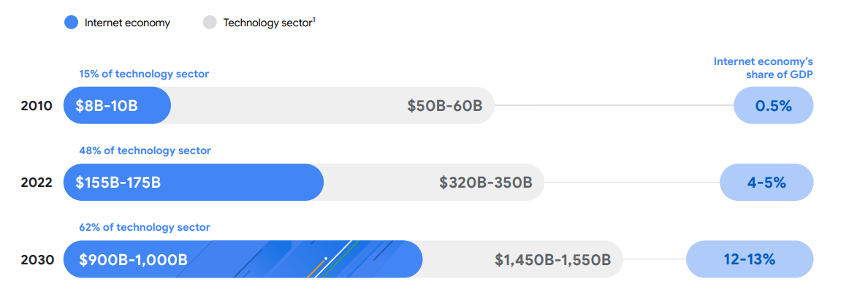Click the 2010 year label

(37, 106)
